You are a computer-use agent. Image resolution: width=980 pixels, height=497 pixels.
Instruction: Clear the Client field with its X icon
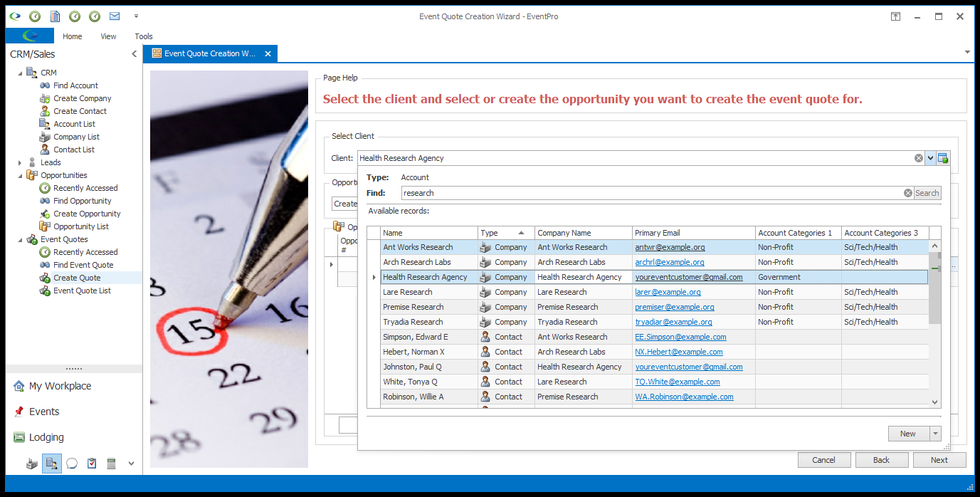tap(919, 158)
